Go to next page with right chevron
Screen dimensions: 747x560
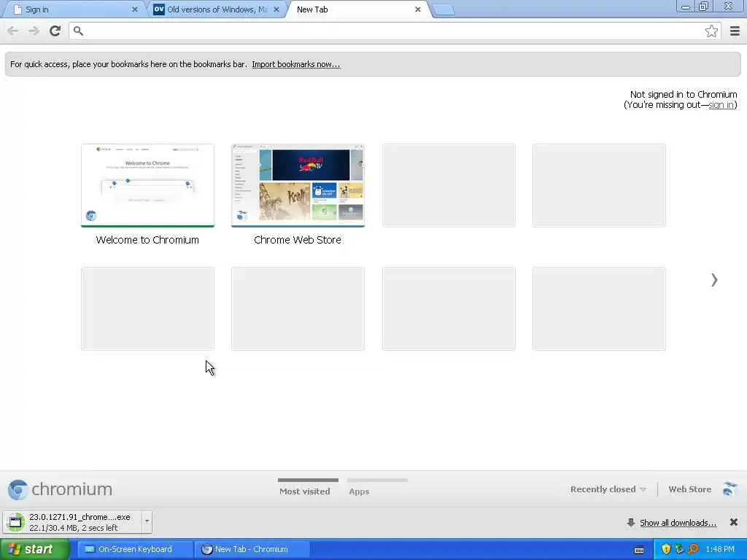713,280
